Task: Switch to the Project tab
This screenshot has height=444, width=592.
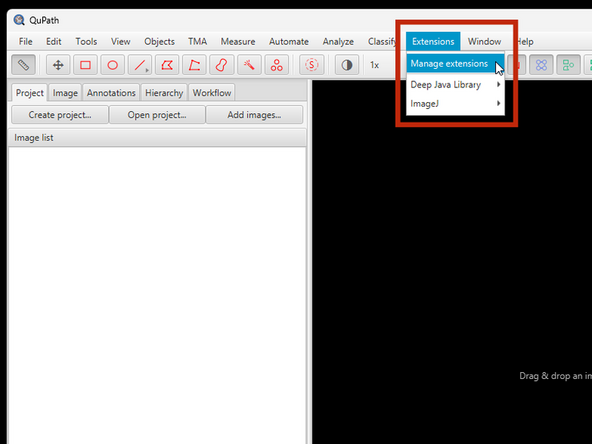Action: [29, 93]
